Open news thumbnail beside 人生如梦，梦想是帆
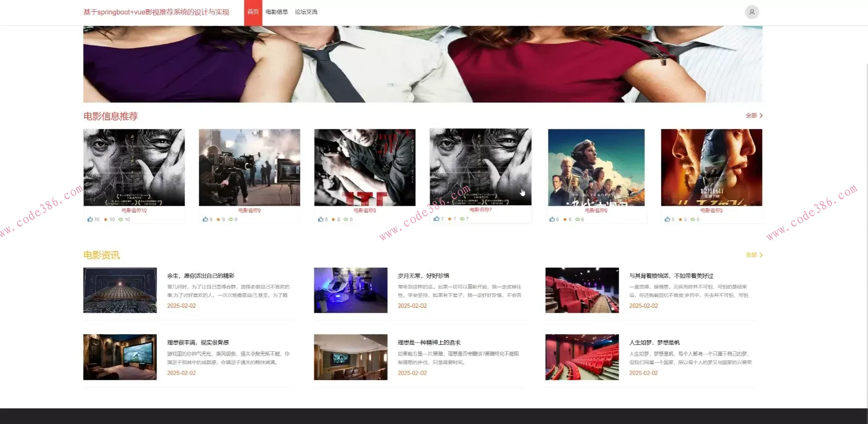 582,357
